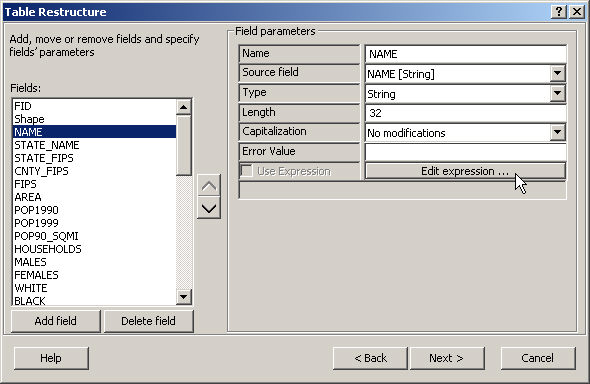
Task: Click the fields list scroll down arrow
Action: click(184, 297)
